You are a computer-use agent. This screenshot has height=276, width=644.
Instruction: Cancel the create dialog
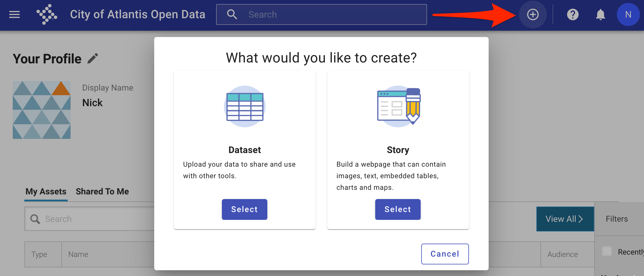click(445, 254)
